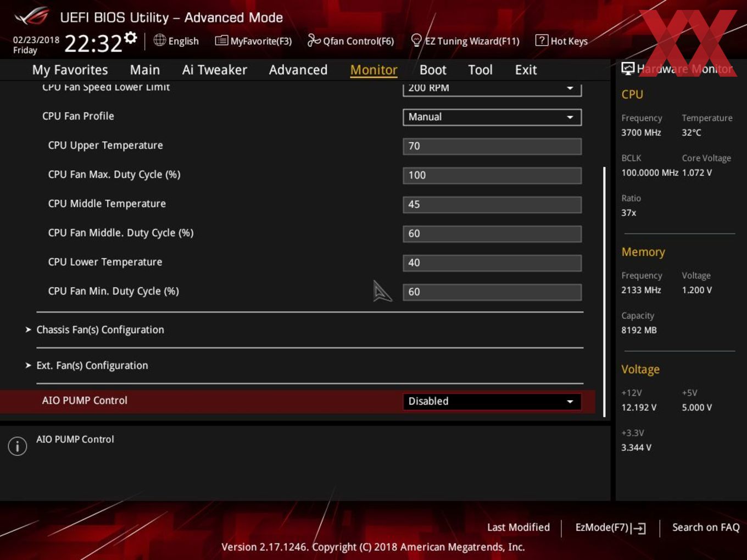
Task: Click the 3.344 V reading
Action: [x=636, y=447]
